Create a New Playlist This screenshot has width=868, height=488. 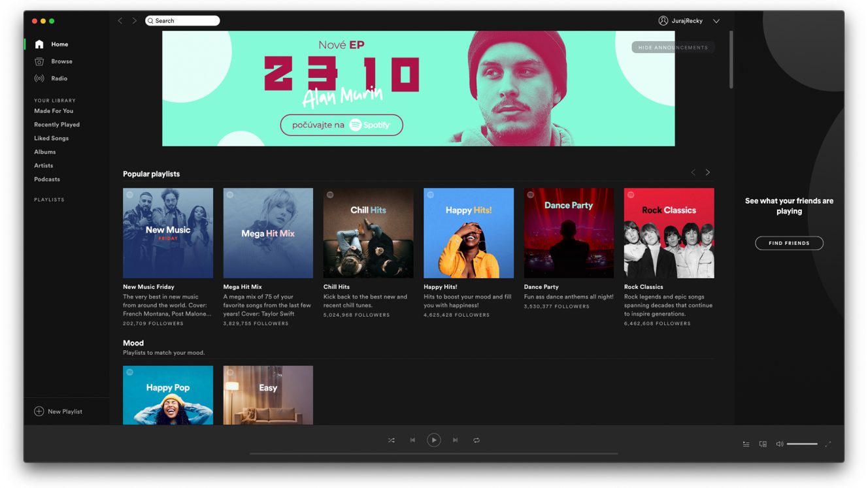pos(58,412)
